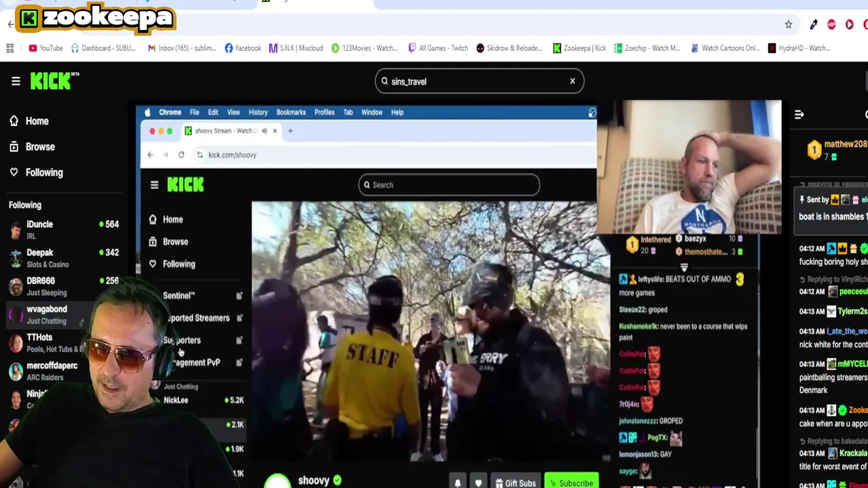Reload the kick.com/shoovy page
The height and width of the screenshot is (488, 868).
point(181,155)
